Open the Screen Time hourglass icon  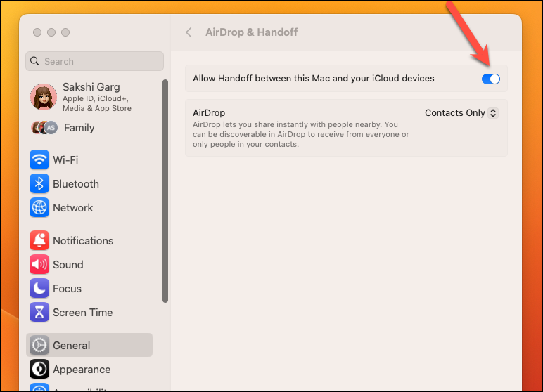[39, 312]
